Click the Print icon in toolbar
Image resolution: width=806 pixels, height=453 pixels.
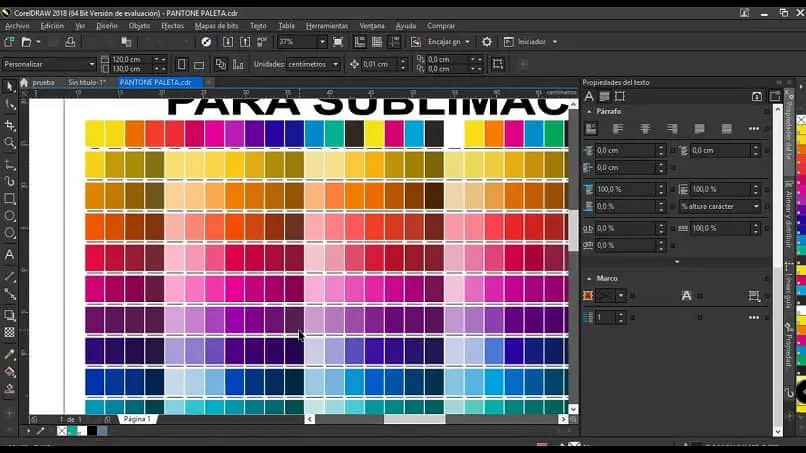pos(70,42)
